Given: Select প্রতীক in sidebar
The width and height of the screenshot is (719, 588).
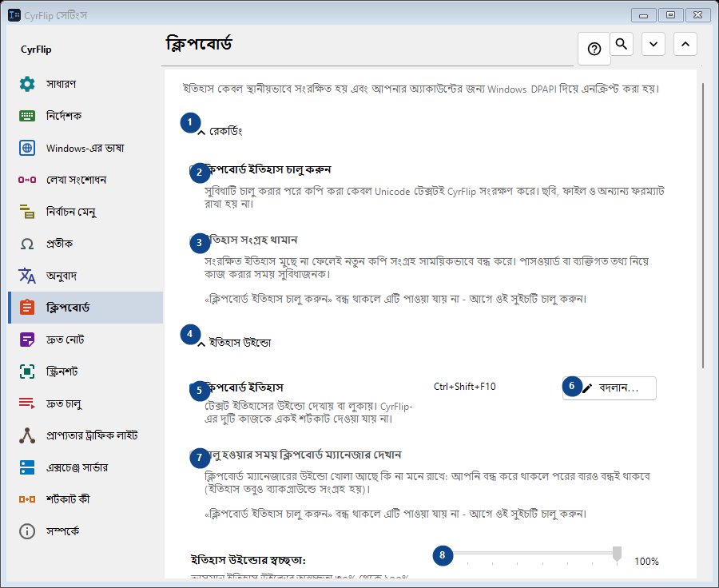Looking at the screenshot, I should [x=85, y=244].
